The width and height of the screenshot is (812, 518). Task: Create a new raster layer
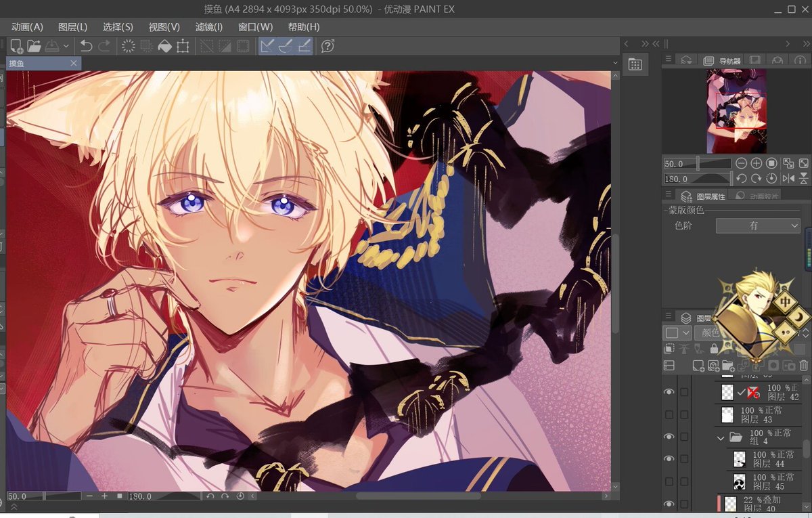pyautogui.click(x=699, y=366)
